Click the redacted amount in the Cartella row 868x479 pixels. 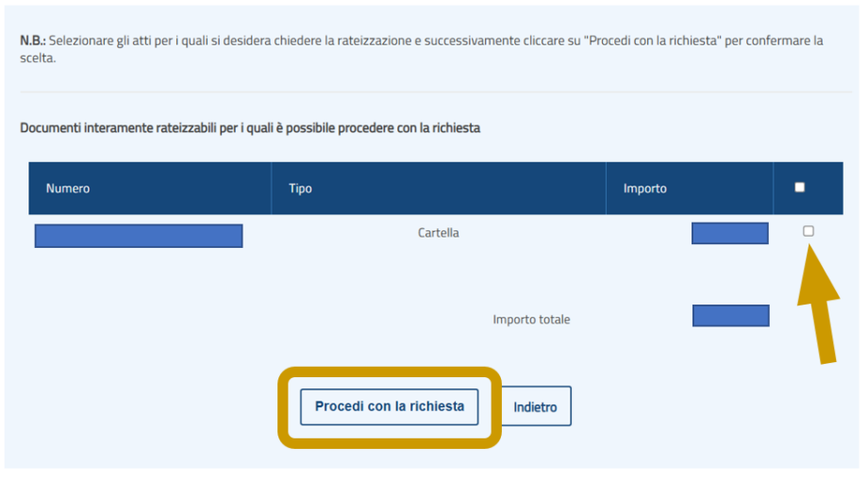pyautogui.click(x=729, y=233)
